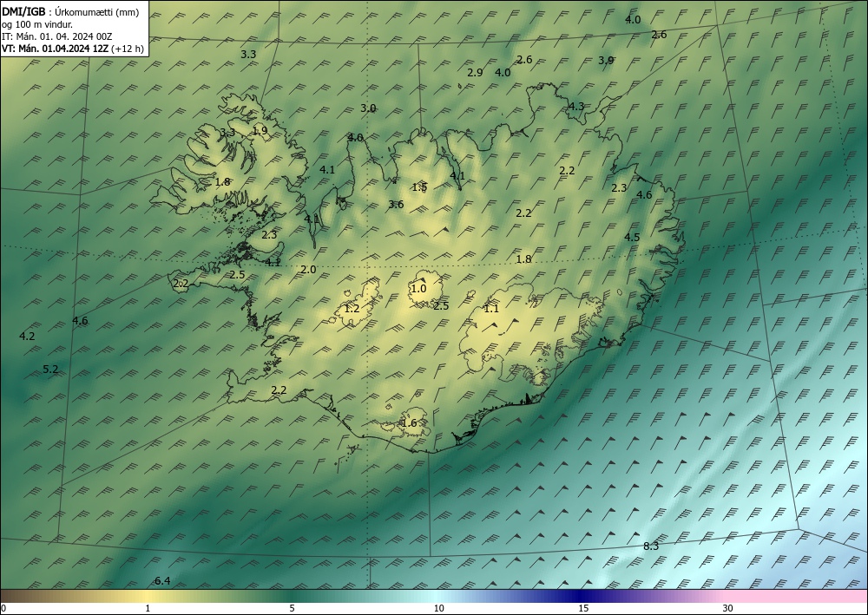Viewport: 868px width, 615px height.
Task: Click the 'og 100 m vindur.' subtitle line
Action: [37, 24]
